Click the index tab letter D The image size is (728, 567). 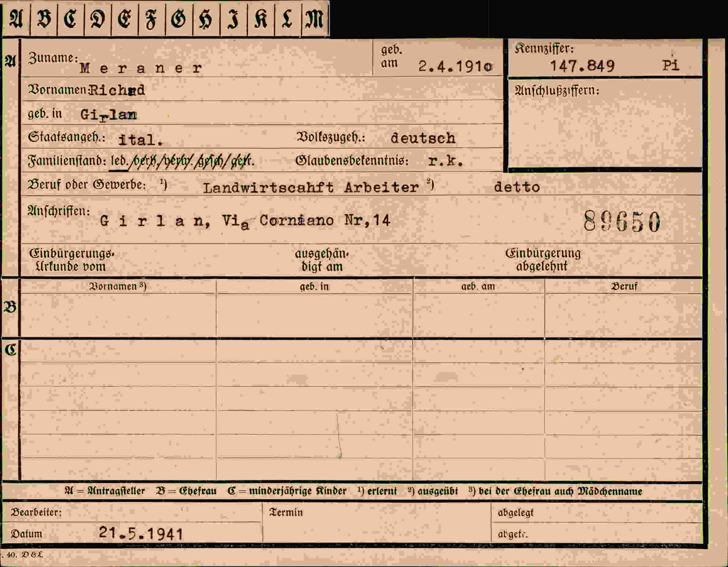coord(97,19)
